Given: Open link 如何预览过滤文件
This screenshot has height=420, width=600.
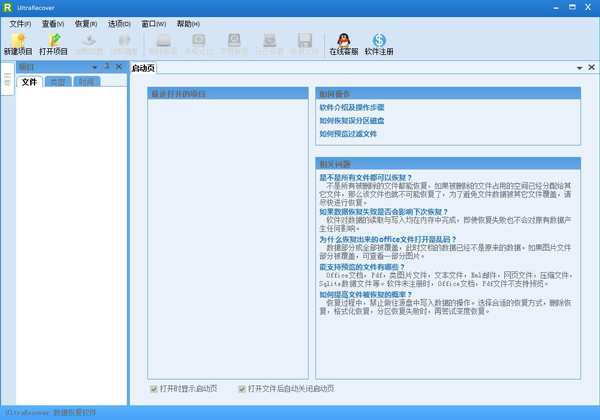Looking at the screenshot, I should pos(348,133).
